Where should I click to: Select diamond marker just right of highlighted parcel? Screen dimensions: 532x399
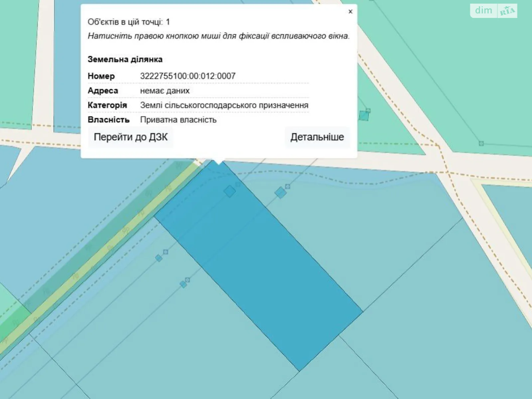coord(280,193)
